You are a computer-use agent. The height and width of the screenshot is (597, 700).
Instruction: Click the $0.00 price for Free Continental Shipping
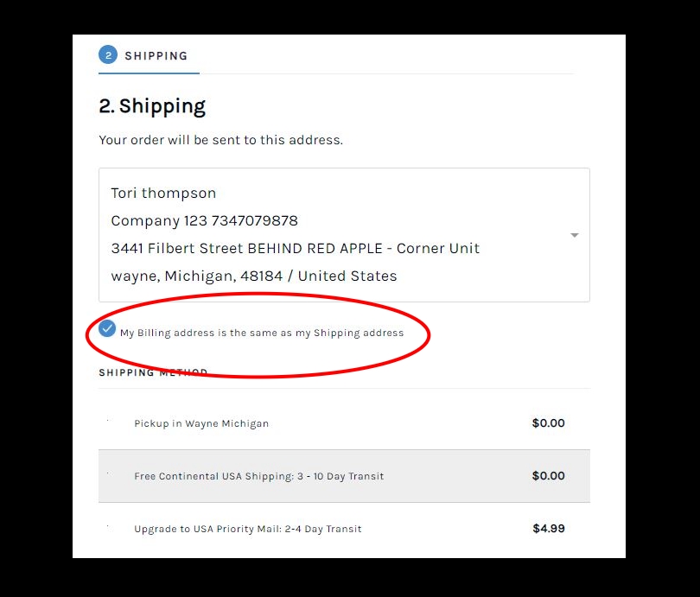[548, 476]
